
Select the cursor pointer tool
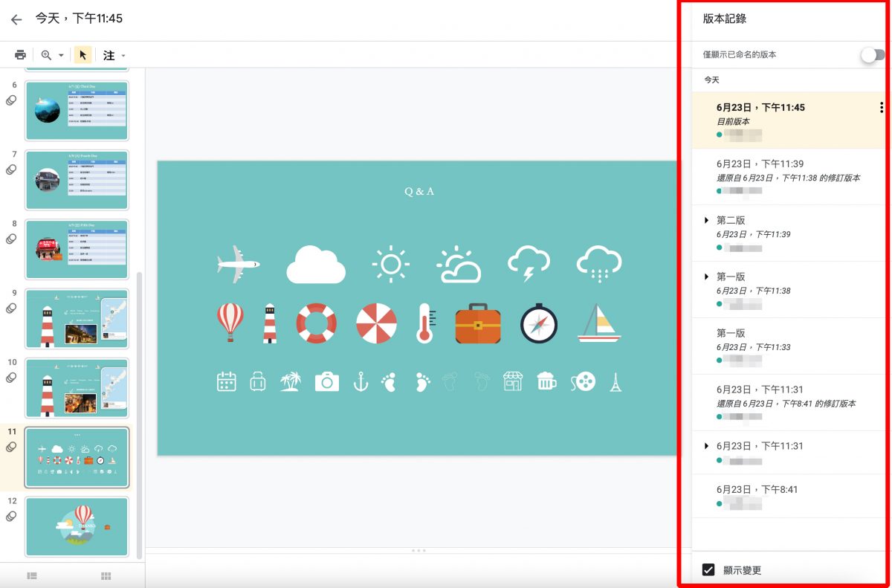(83, 55)
